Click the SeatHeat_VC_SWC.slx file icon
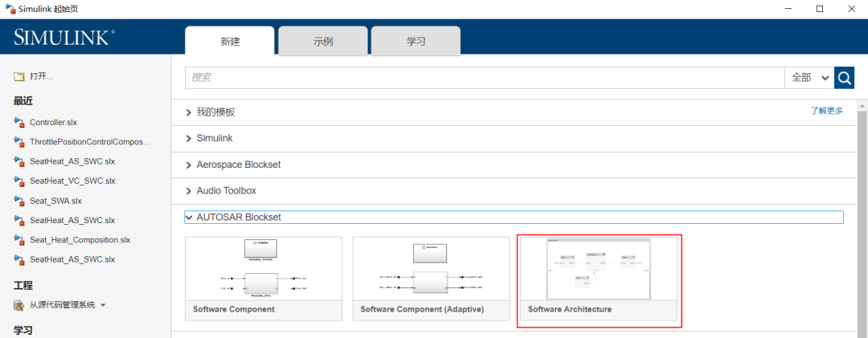Image resolution: width=868 pixels, height=338 pixels. 19,181
